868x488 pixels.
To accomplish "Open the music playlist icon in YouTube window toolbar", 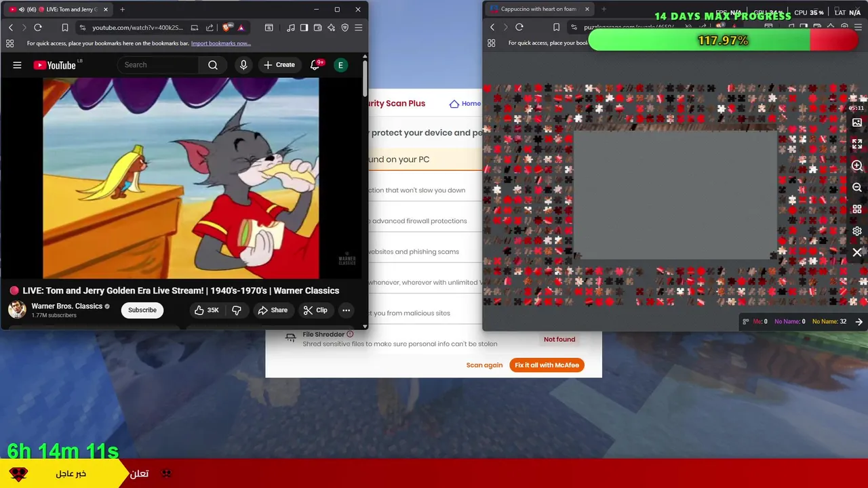I will [x=291, y=28].
